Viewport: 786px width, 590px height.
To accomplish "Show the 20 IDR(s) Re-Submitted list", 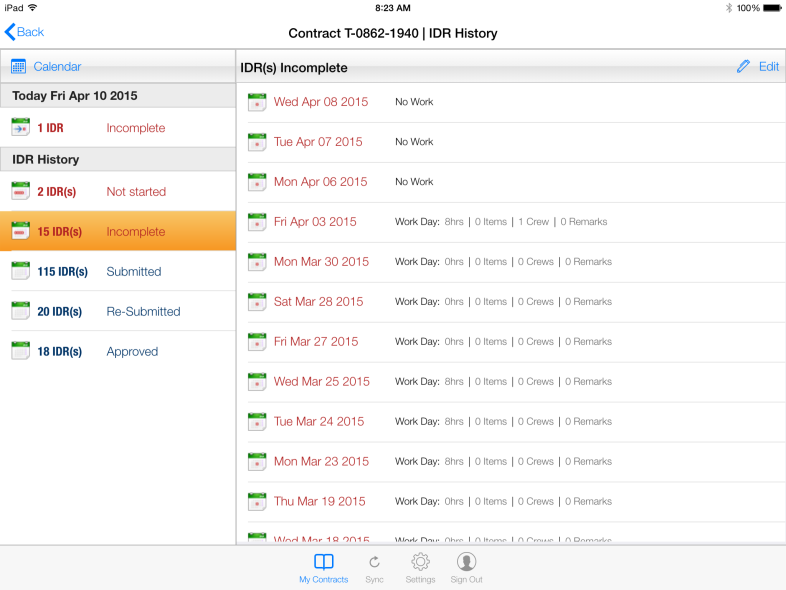I will [x=118, y=312].
